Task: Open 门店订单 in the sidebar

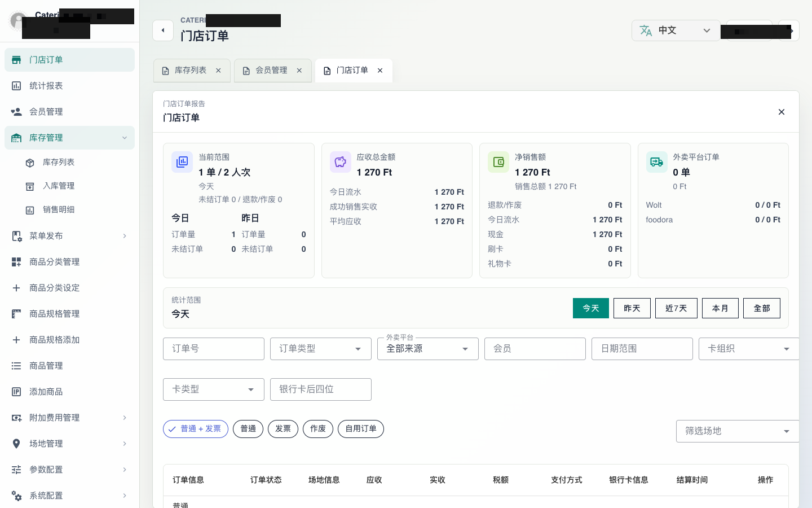Action: click(69, 60)
